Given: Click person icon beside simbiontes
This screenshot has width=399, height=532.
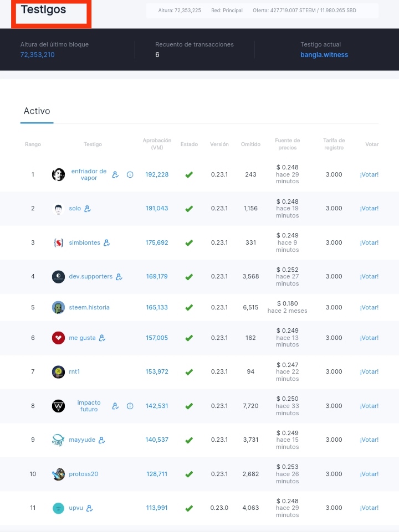Looking at the screenshot, I should [x=106, y=242].
